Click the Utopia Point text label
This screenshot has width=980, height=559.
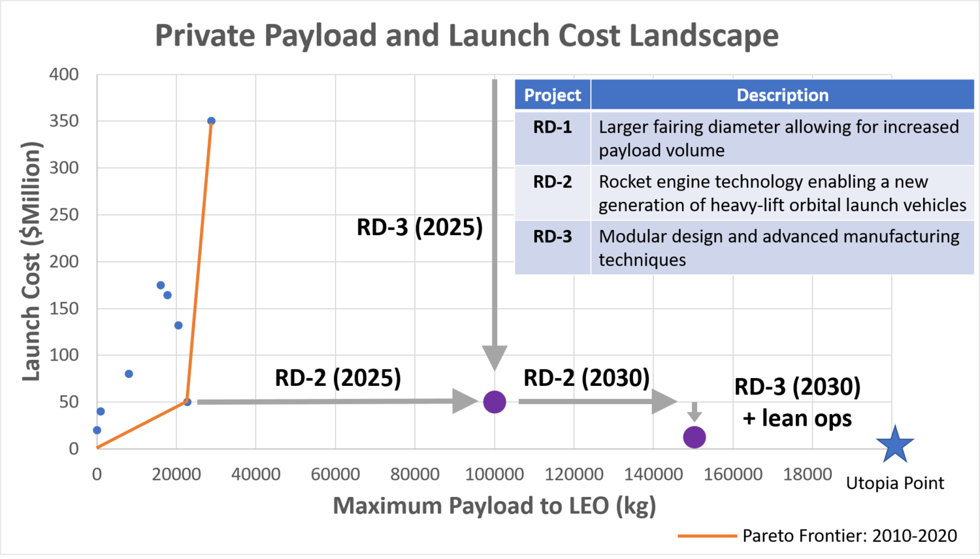pos(894,483)
